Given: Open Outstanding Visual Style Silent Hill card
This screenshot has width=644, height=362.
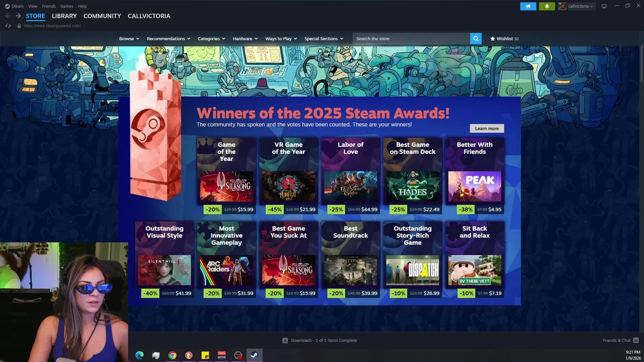Looking at the screenshot, I should click(164, 260).
